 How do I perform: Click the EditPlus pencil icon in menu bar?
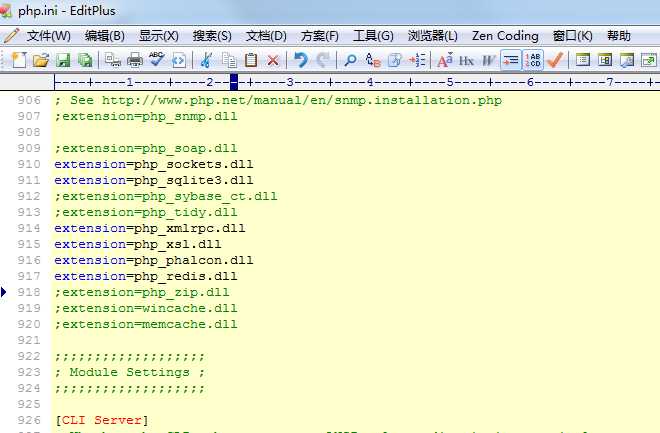[x=11, y=36]
